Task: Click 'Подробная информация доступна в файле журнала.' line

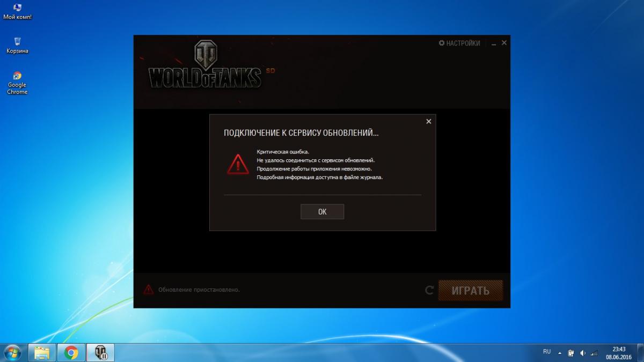Action: tap(320, 177)
